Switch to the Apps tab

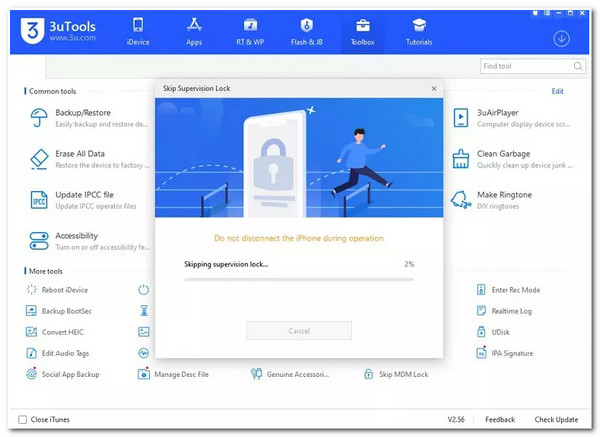pyautogui.click(x=194, y=32)
